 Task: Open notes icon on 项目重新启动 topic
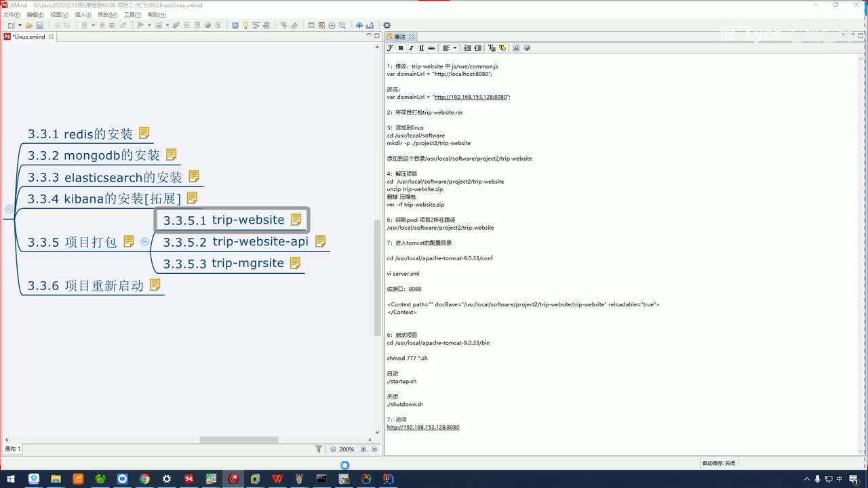tap(155, 285)
